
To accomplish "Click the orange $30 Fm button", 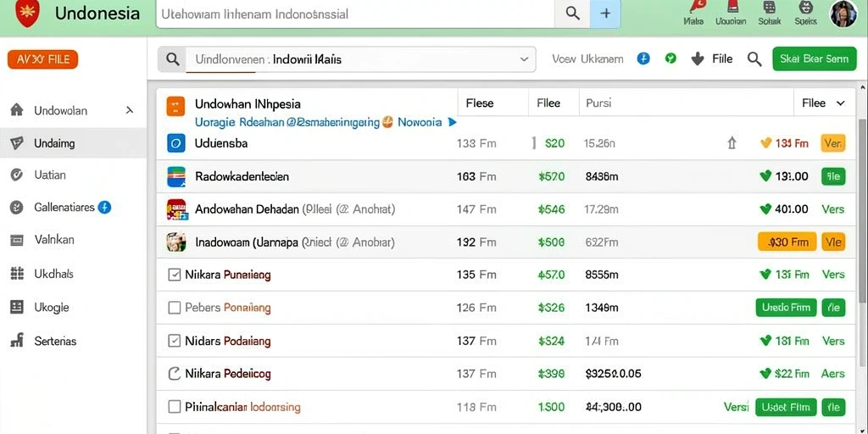I will 787,242.
